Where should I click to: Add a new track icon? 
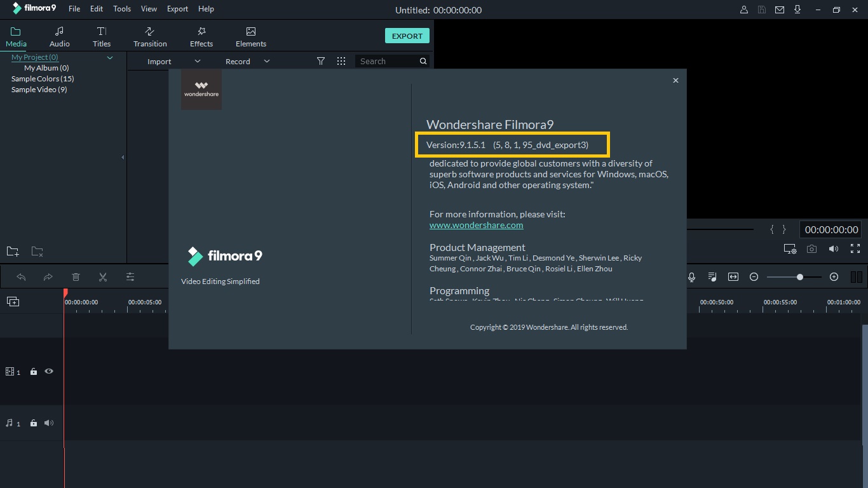(x=13, y=302)
